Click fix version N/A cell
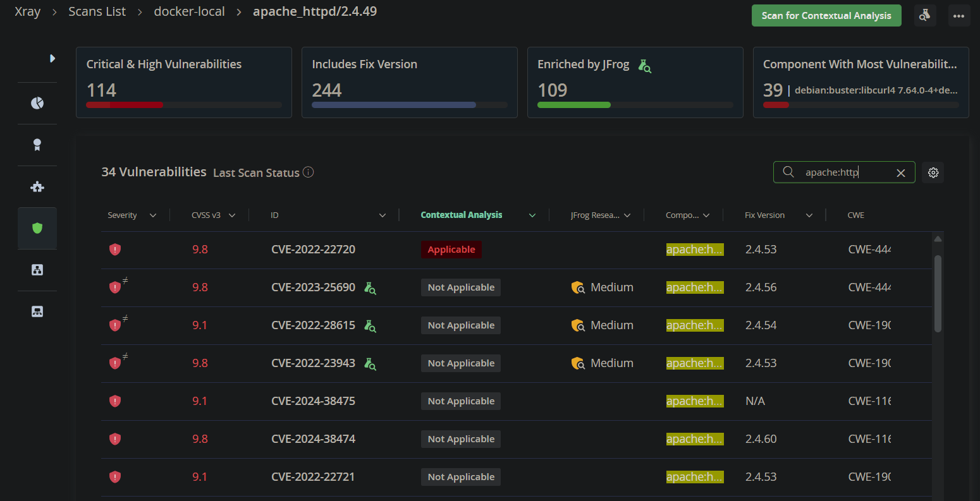The width and height of the screenshot is (980, 501). point(755,401)
